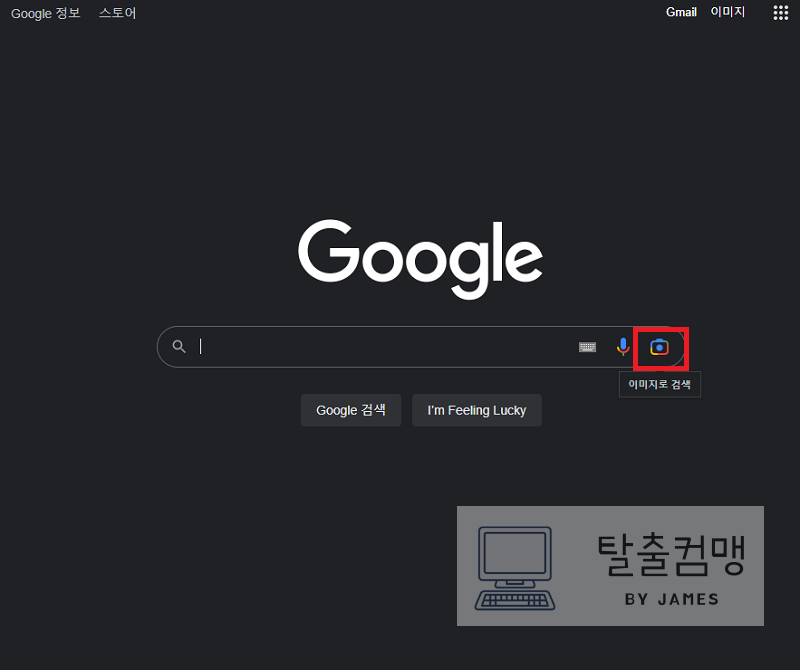Click the I'm Feeling Lucky button
This screenshot has height=670, width=800.
click(477, 410)
